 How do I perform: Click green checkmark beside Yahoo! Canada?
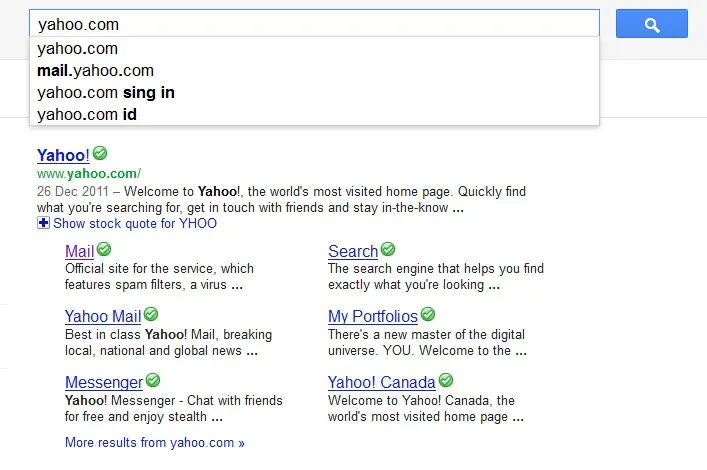tap(446, 380)
